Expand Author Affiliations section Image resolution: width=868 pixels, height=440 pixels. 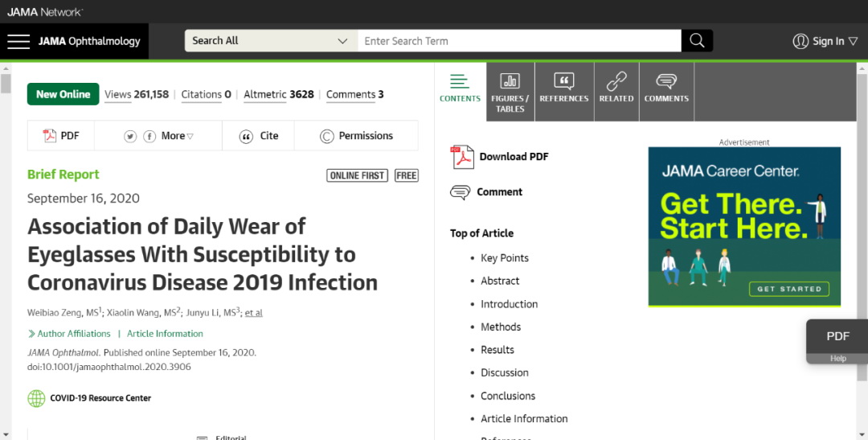click(x=69, y=334)
